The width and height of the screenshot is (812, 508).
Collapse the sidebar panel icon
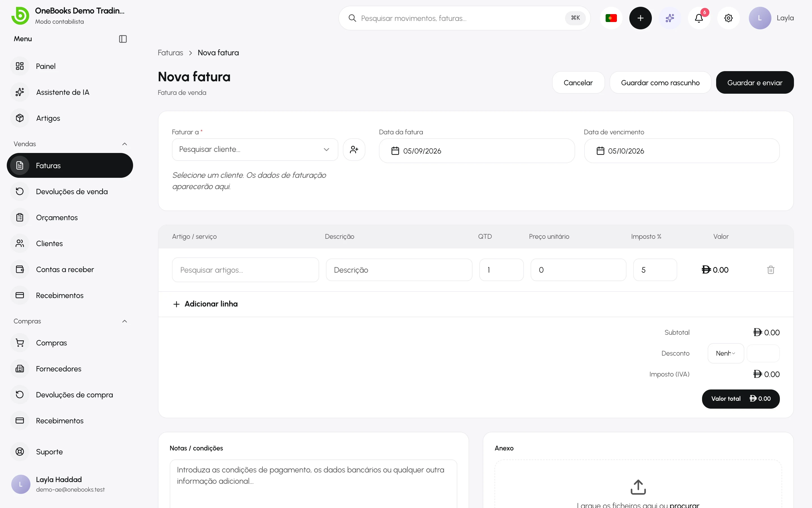pyautogui.click(x=123, y=39)
